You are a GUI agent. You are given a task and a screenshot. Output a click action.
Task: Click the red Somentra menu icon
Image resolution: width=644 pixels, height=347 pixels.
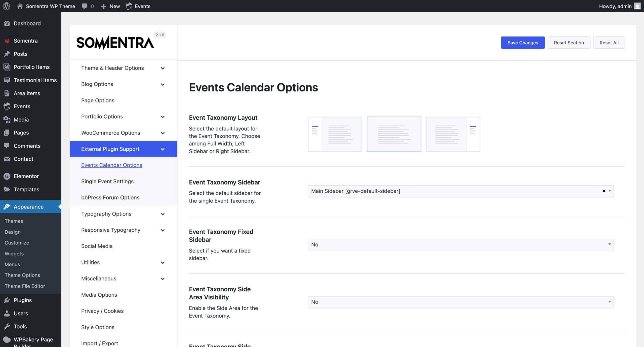pyautogui.click(x=7, y=41)
